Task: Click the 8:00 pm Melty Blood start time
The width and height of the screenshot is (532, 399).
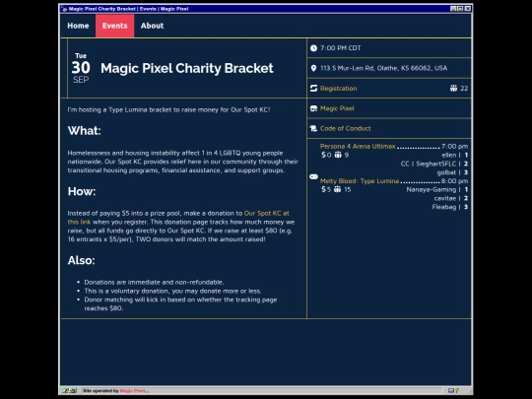Action: 454,181
